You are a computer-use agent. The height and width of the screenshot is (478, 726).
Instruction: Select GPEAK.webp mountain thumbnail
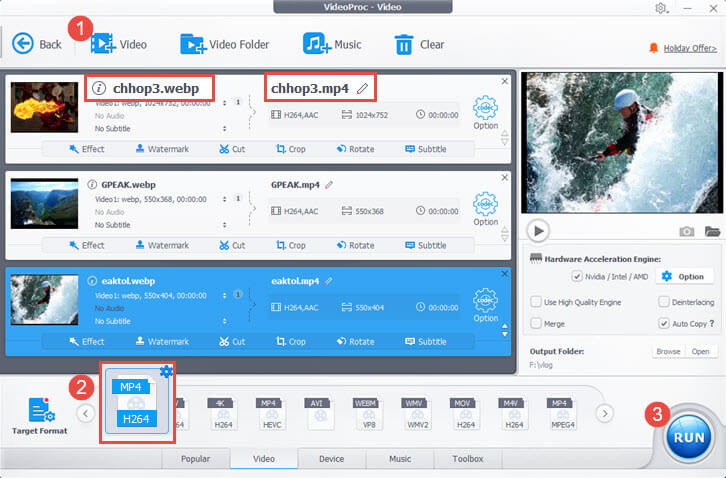point(44,203)
